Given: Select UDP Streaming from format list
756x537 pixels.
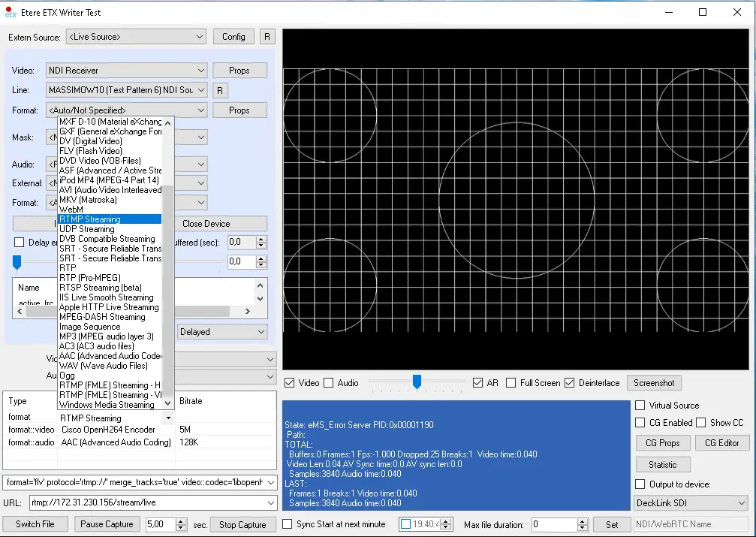Looking at the screenshot, I should tap(87, 229).
